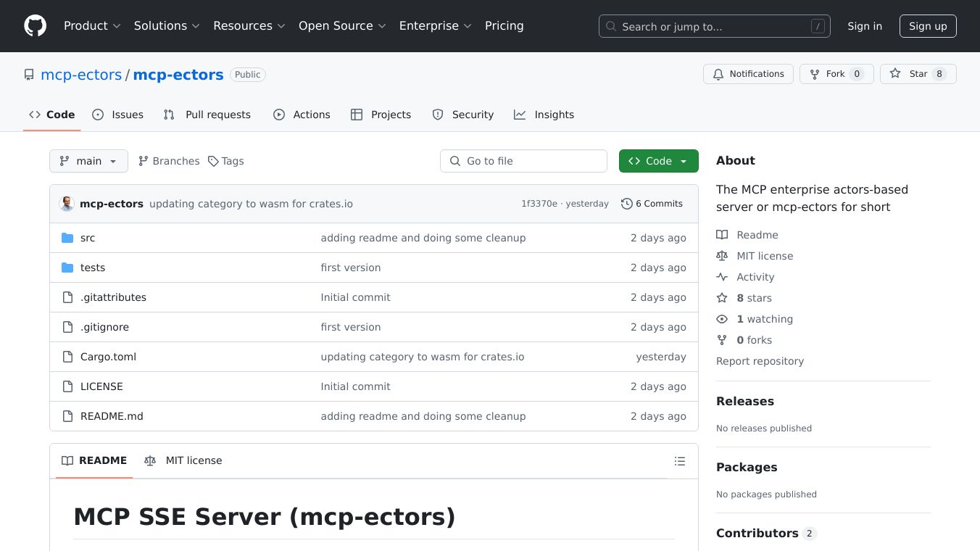This screenshot has height=551, width=980.
Task: Open the Pull requests tab
Action: [207, 115]
